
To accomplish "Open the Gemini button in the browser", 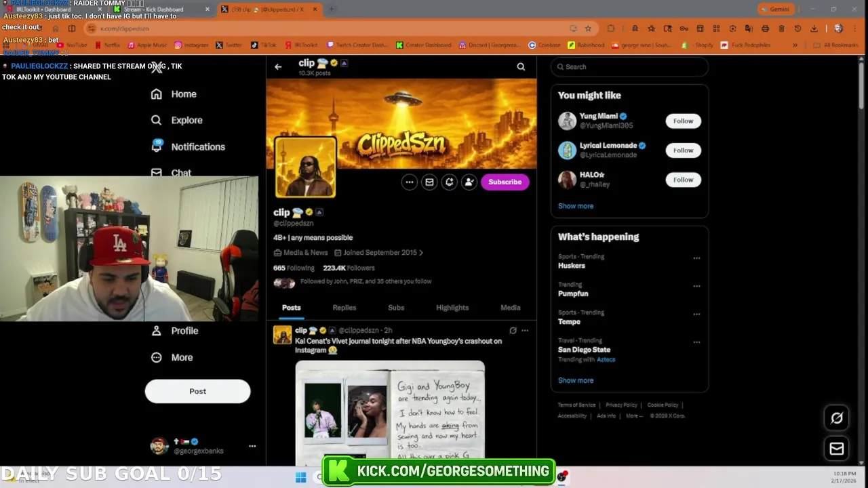I will (776, 9).
